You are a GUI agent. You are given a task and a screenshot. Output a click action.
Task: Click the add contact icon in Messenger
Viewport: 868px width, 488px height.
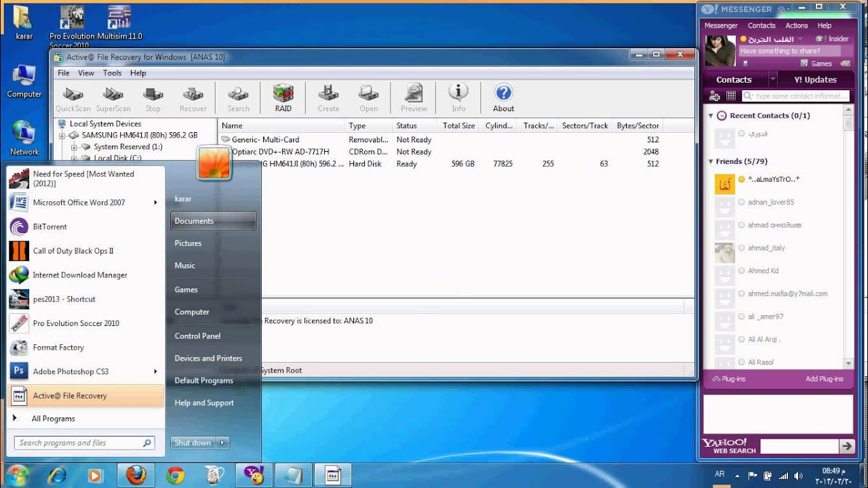[x=715, y=96]
